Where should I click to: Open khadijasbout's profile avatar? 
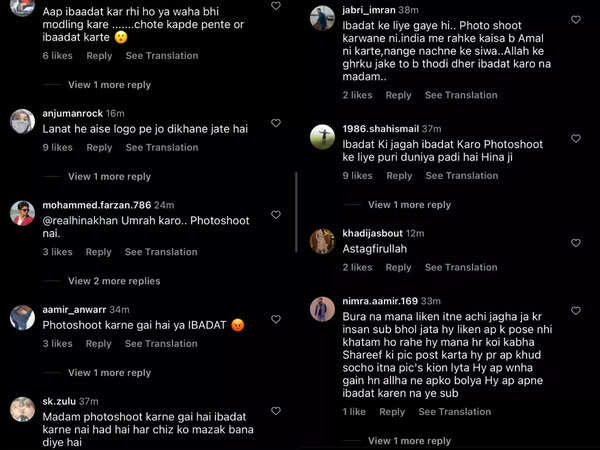click(322, 241)
